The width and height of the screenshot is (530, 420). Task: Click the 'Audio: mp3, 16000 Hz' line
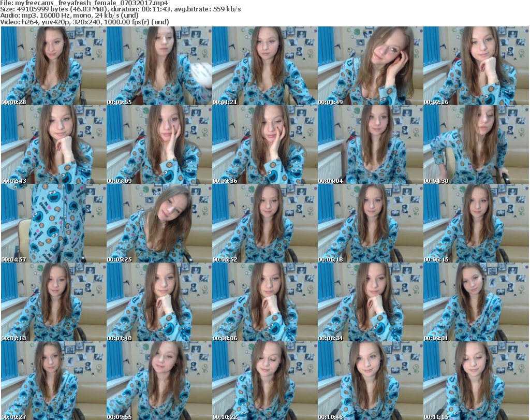tap(69, 16)
